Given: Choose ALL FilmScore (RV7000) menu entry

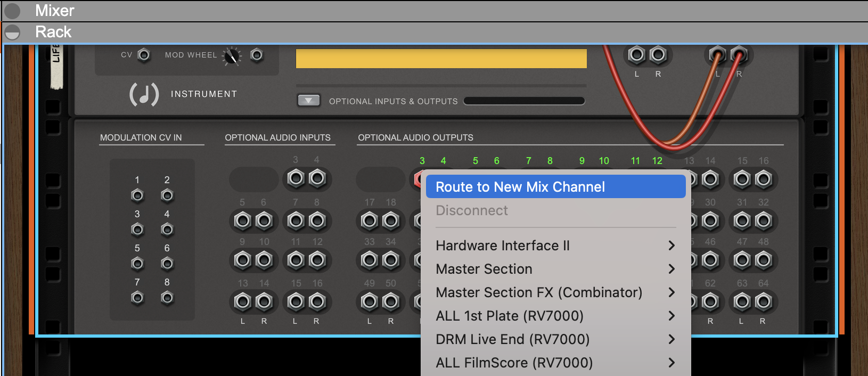Looking at the screenshot, I should (514, 363).
